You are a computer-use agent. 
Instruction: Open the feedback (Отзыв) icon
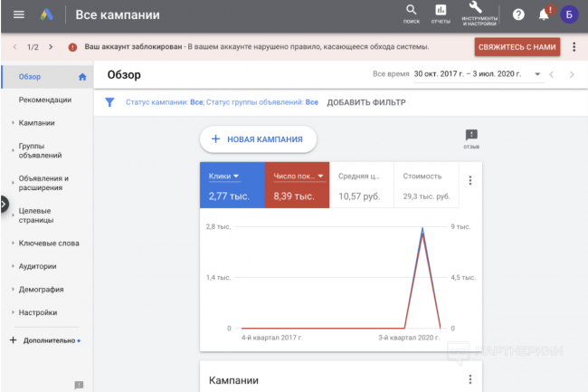click(470, 137)
